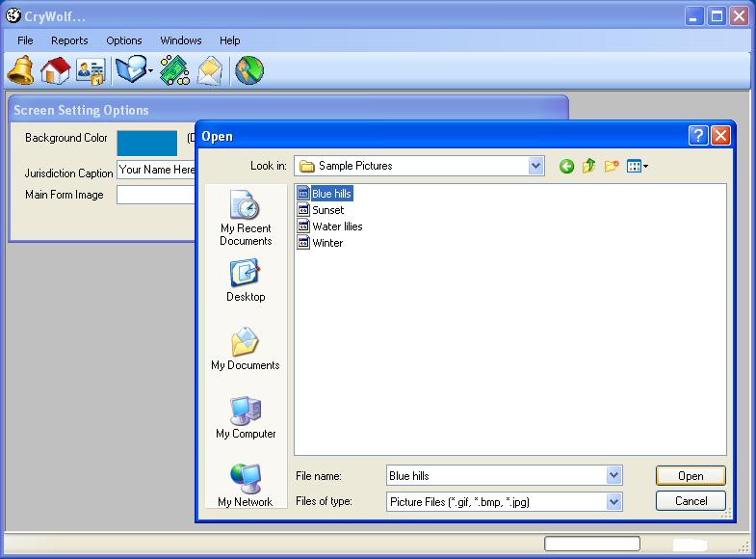The height and width of the screenshot is (559, 756).
Task: Go to My Documents in places bar
Action: (x=245, y=349)
